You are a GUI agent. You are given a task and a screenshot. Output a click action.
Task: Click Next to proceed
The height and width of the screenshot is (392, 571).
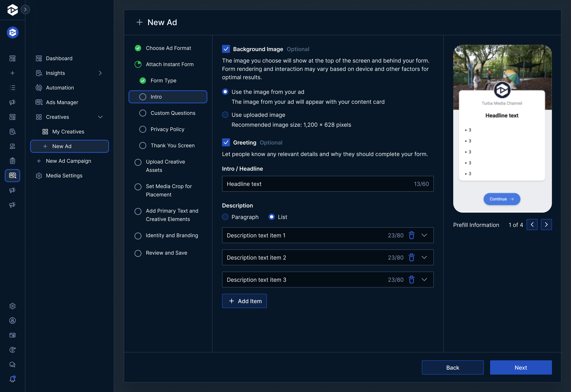tap(521, 367)
